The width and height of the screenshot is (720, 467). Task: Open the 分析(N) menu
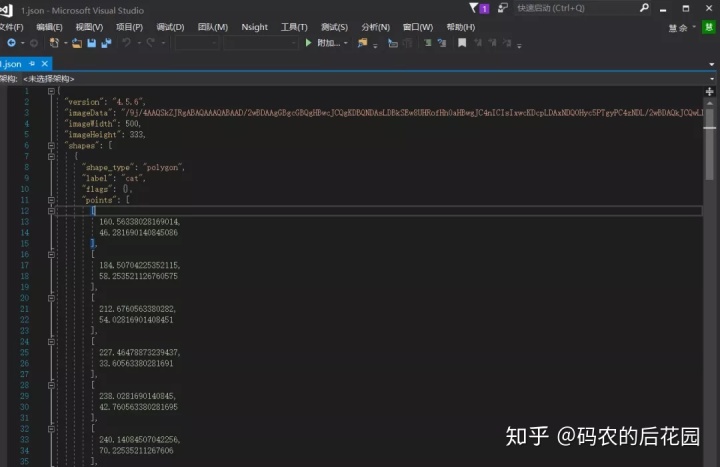pyautogui.click(x=376, y=27)
